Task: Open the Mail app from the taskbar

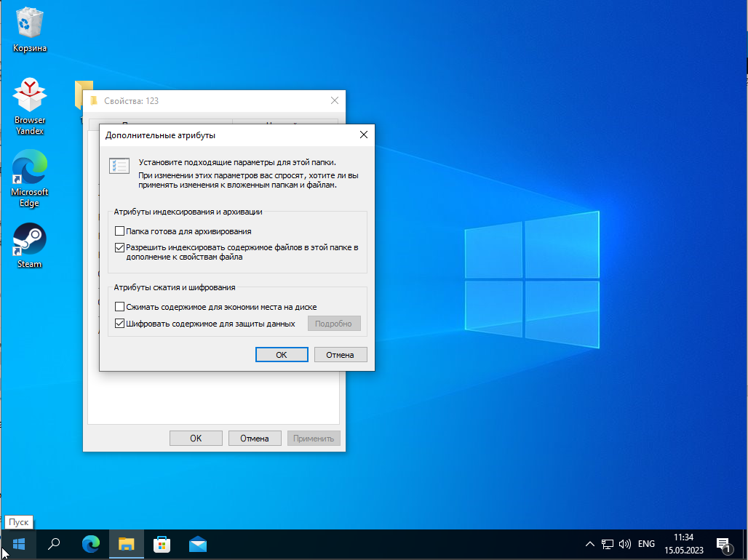Action: click(x=198, y=544)
